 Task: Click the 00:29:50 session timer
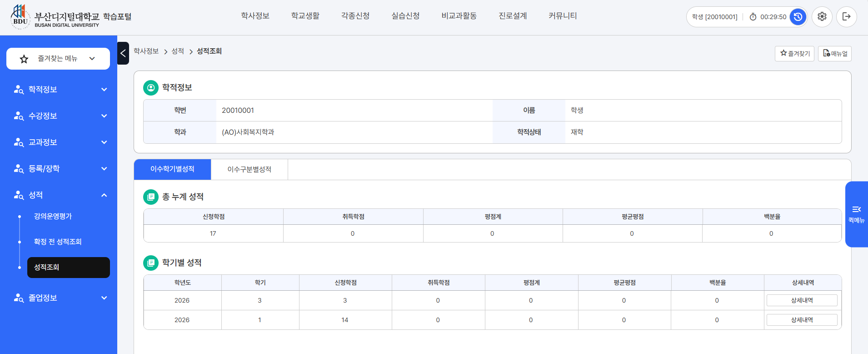773,17
